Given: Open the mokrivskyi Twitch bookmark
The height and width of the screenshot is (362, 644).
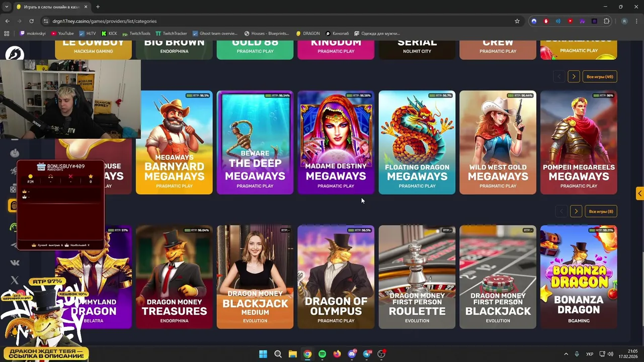Looking at the screenshot, I should 34,34.
